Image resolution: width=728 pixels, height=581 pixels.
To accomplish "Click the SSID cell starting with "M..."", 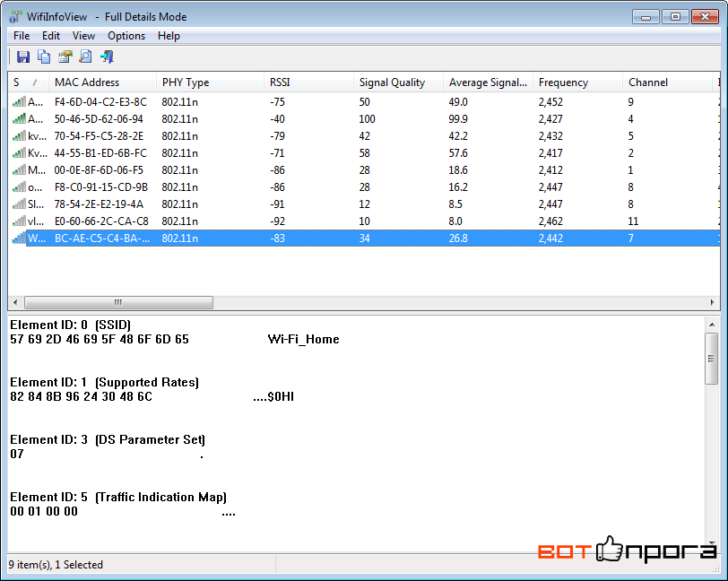I will [37, 170].
